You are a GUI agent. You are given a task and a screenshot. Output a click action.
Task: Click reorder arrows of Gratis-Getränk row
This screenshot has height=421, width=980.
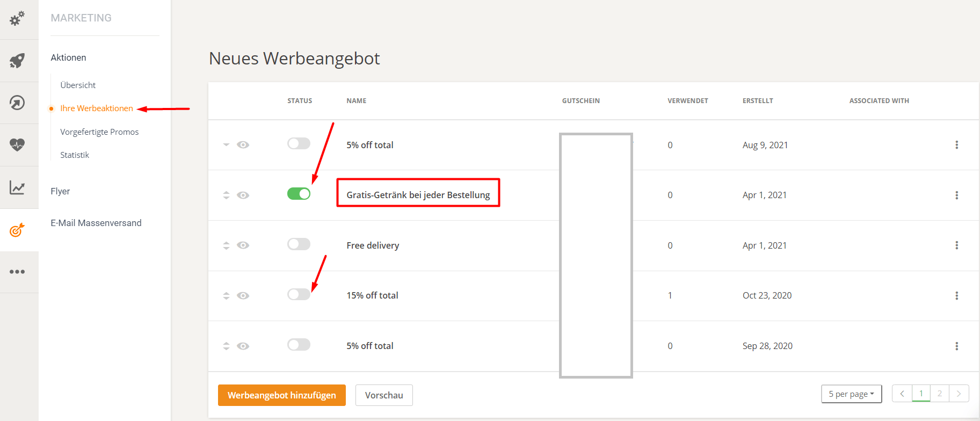click(226, 195)
